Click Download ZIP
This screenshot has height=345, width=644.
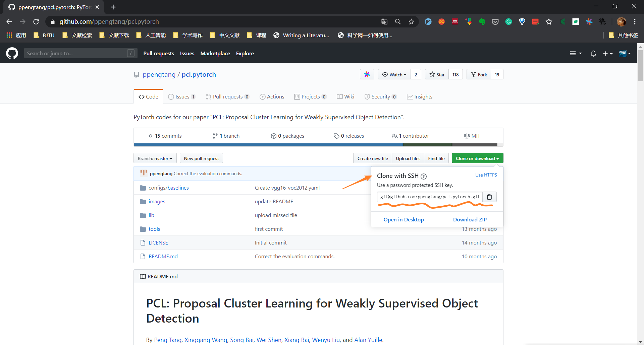[470, 220]
